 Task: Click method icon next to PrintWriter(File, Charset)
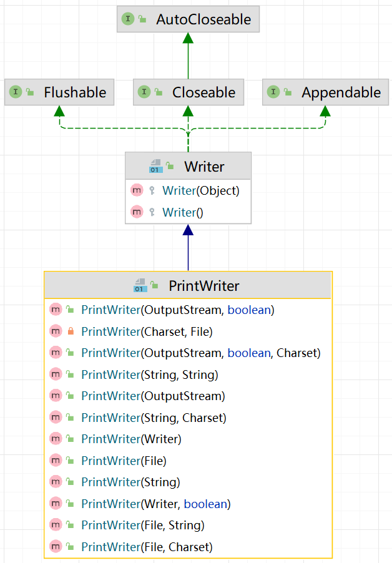(x=56, y=547)
